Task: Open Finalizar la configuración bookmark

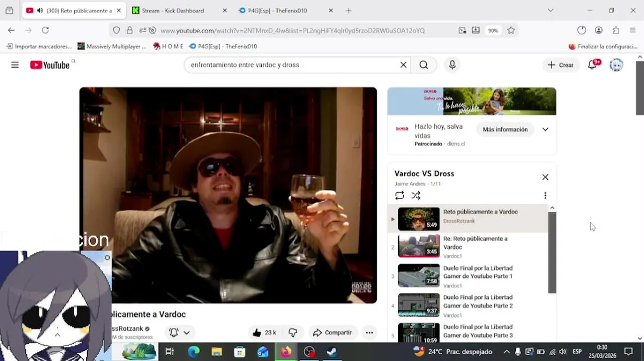Action: point(603,46)
